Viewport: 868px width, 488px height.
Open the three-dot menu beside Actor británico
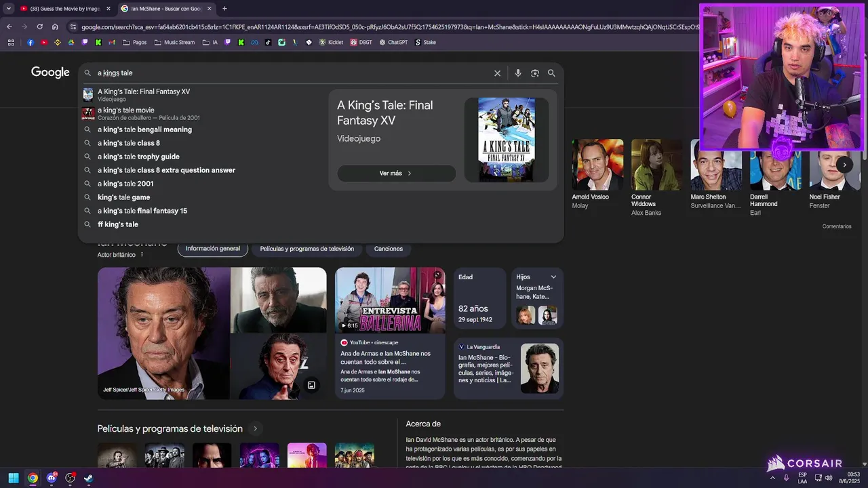coord(142,255)
